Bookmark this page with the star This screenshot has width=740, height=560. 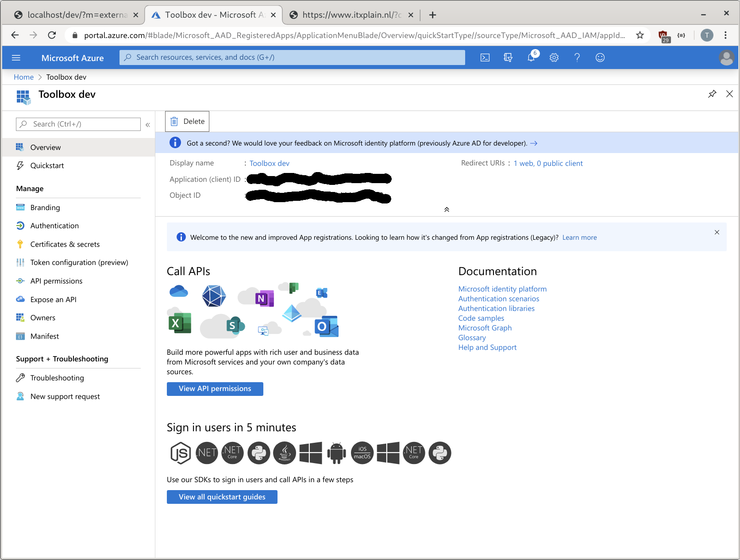pyautogui.click(x=640, y=35)
